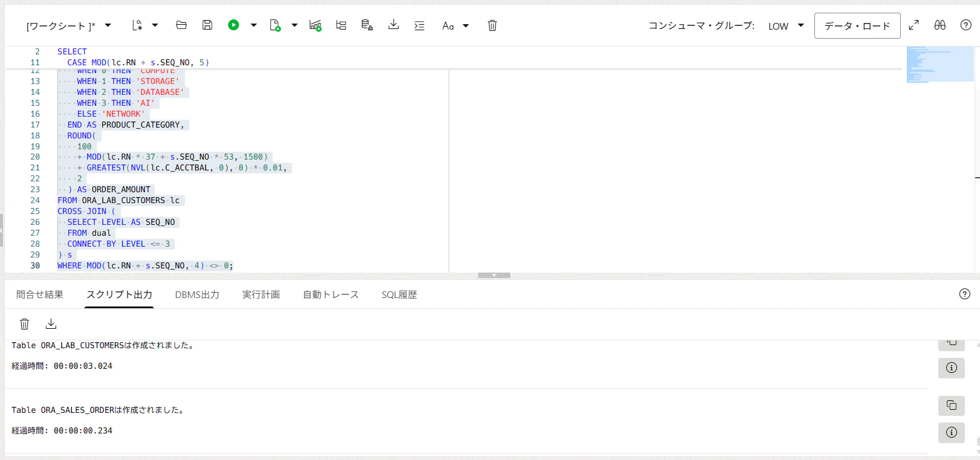Change the consumer group from LOW

[x=786, y=26]
